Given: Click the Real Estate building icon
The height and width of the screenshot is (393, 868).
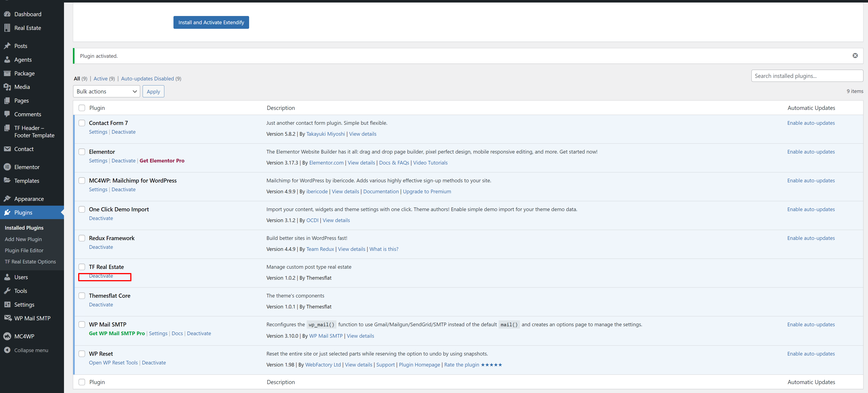Looking at the screenshot, I should pos(7,28).
